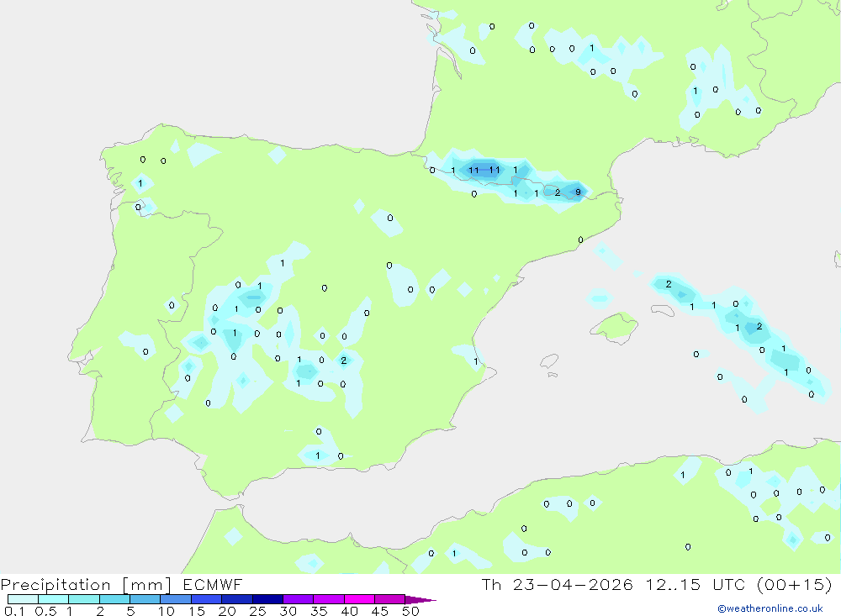The width and height of the screenshot is (841, 616).
Task: Click the 'Th' weekday abbreviation in the footer
Action: pyautogui.click(x=491, y=585)
